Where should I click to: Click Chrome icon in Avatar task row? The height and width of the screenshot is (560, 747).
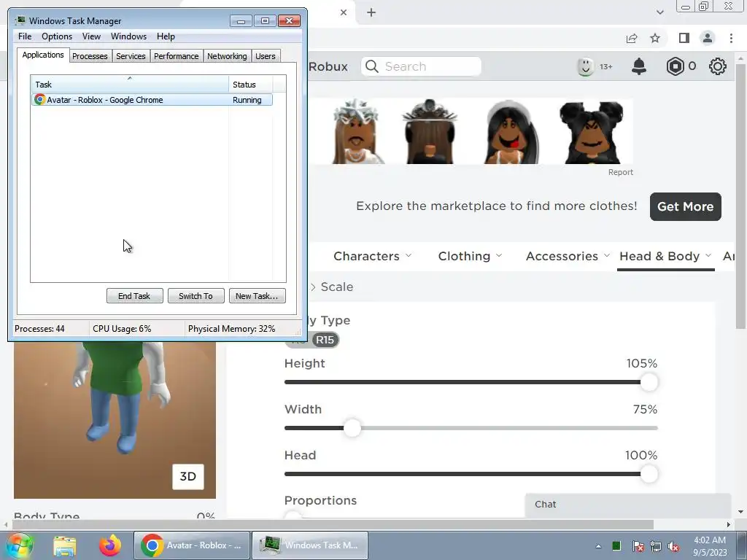click(39, 99)
